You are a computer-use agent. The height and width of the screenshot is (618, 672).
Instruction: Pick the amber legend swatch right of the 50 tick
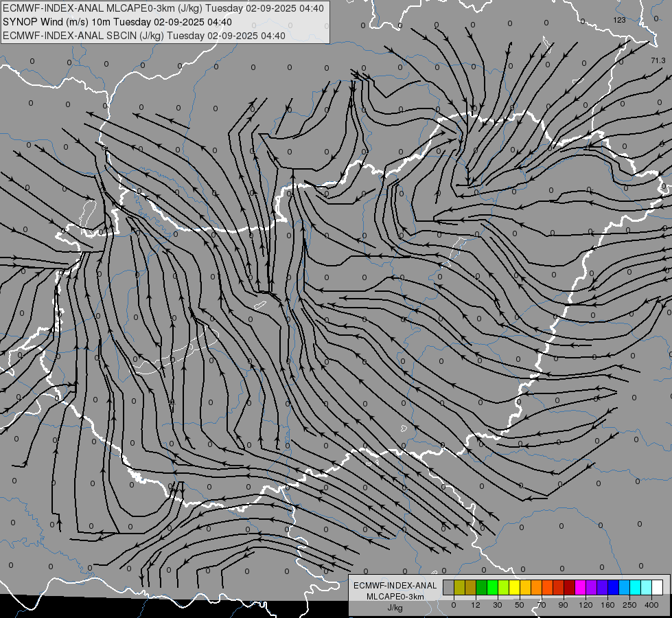coord(525,587)
